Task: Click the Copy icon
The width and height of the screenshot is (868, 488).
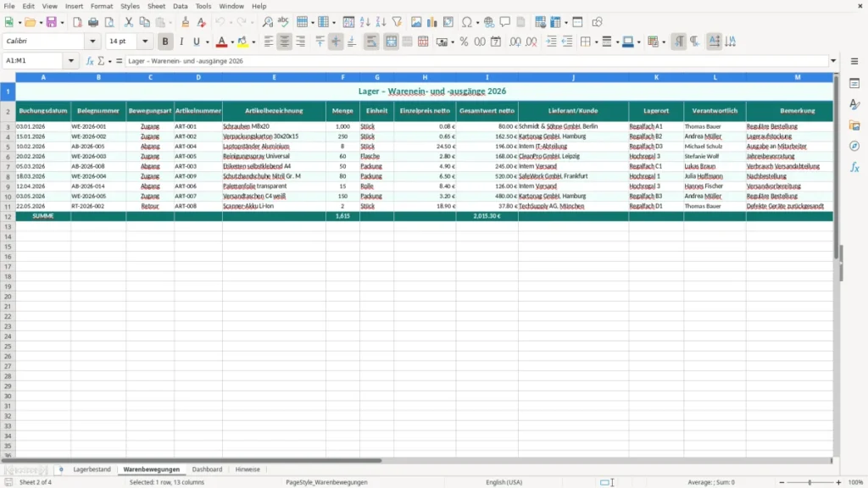Action: [144, 22]
